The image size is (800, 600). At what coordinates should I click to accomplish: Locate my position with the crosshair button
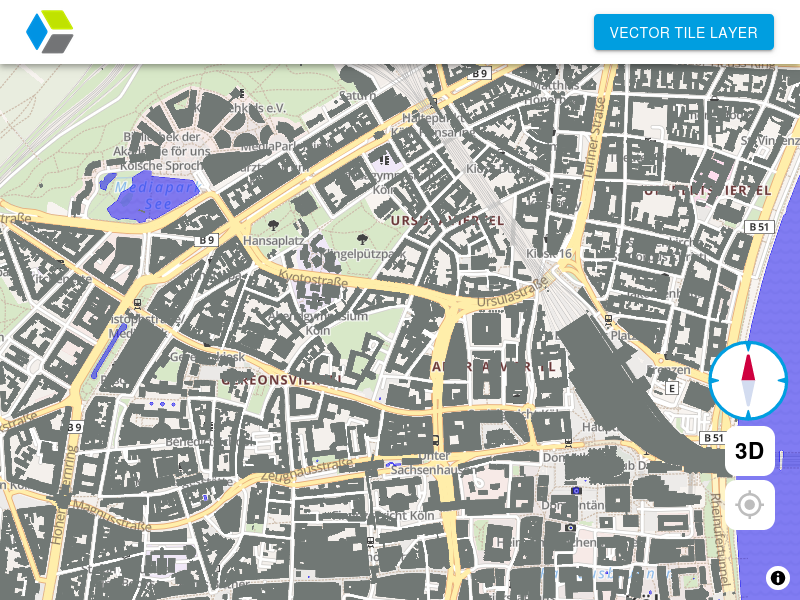(x=749, y=505)
